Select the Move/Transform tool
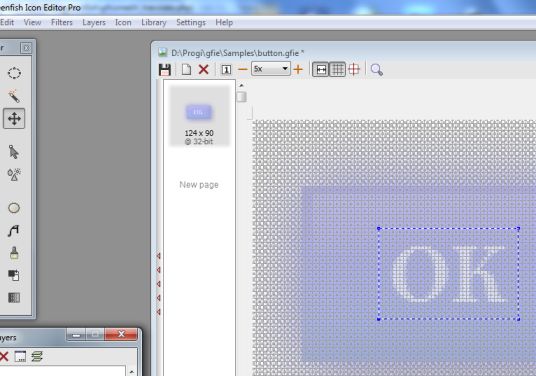Viewport: 536px width, 376px height. tap(14, 119)
